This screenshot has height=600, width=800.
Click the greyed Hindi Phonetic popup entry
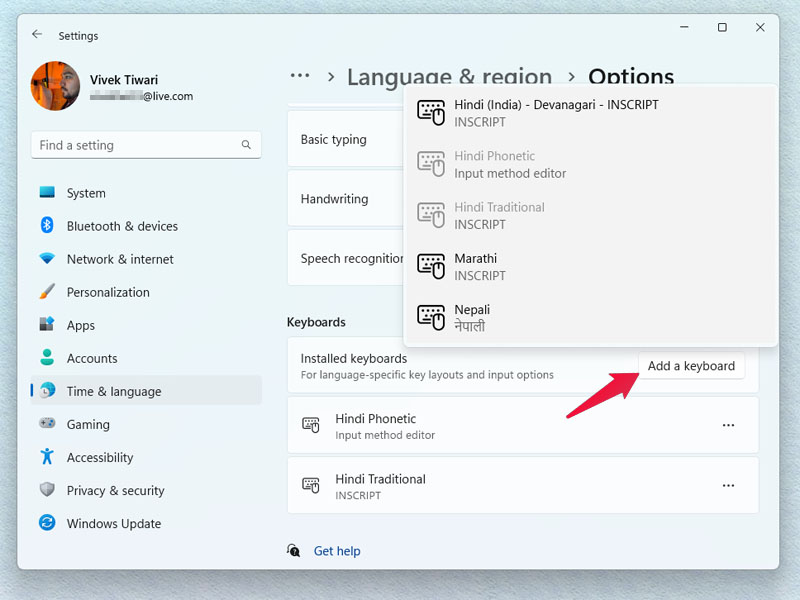click(590, 164)
